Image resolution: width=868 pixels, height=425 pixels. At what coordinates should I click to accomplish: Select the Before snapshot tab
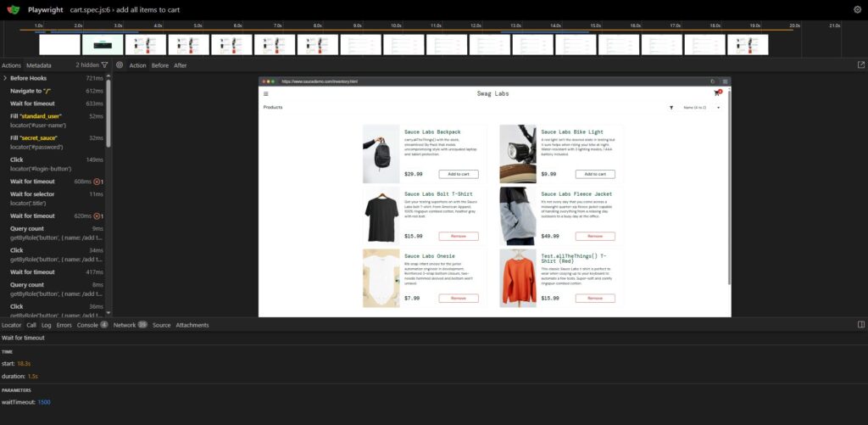[x=160, y=65]
